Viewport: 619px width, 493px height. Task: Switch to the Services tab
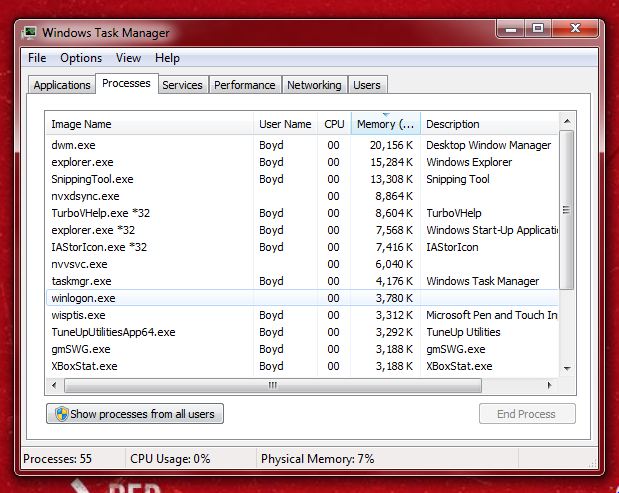pyautogui.click(x=182, y=85)
